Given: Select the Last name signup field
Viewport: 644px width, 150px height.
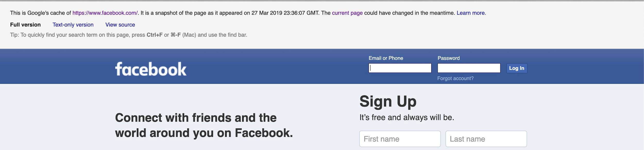Looking at the screenshot, I should (x=486, y=139).
